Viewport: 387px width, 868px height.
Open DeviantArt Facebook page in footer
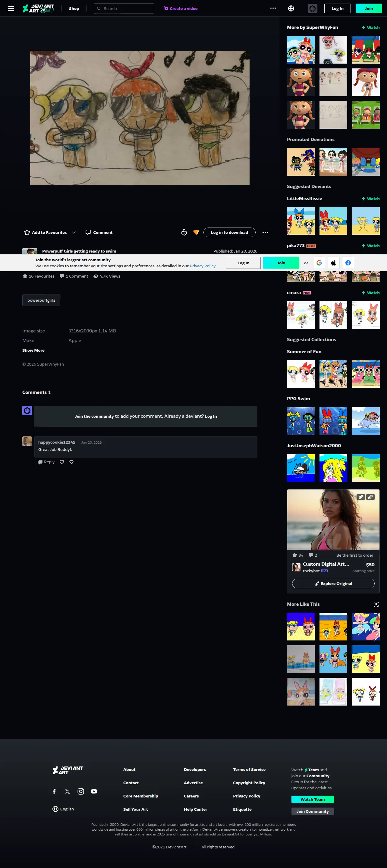(x=54, y=791)
